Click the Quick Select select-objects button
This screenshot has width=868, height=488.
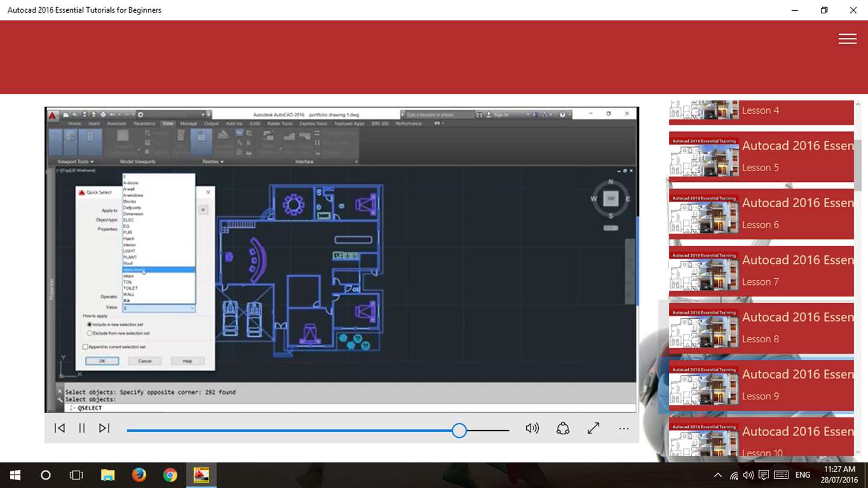(203, 210)
